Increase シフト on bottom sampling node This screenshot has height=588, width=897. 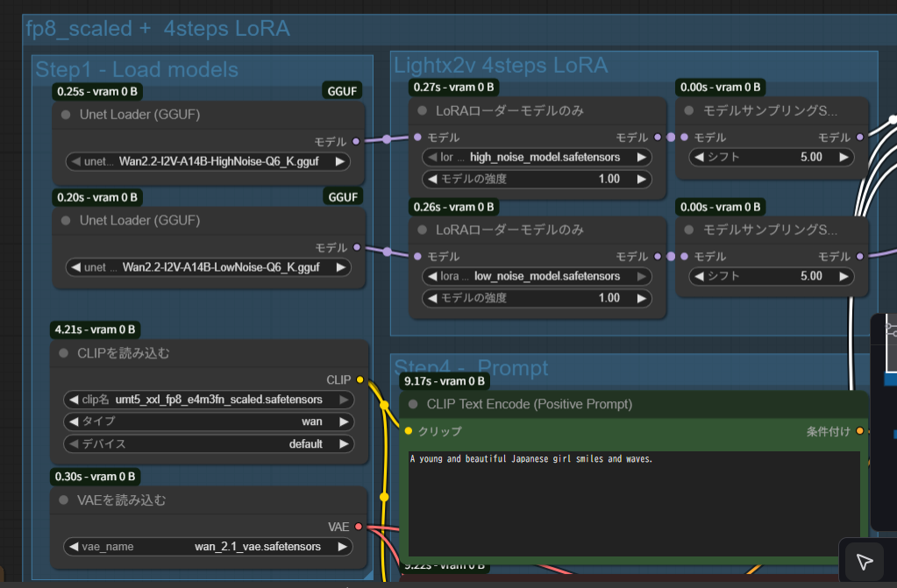[x=844, y=276]
